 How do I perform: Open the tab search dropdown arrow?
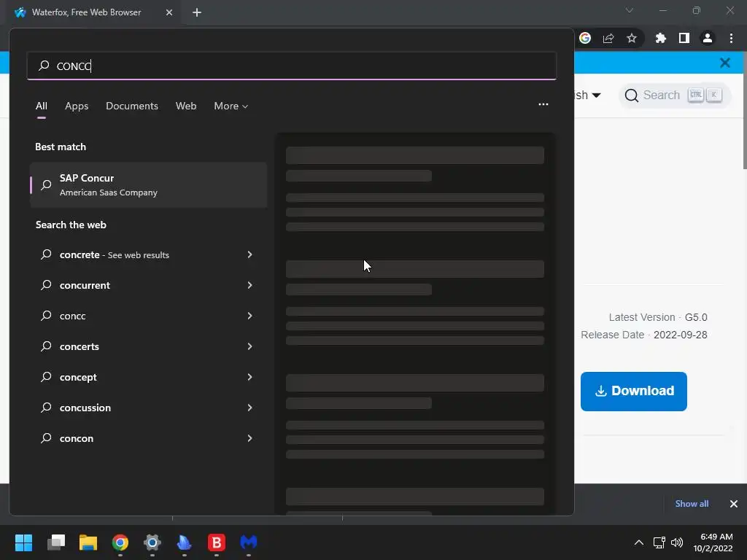point(630,10)
